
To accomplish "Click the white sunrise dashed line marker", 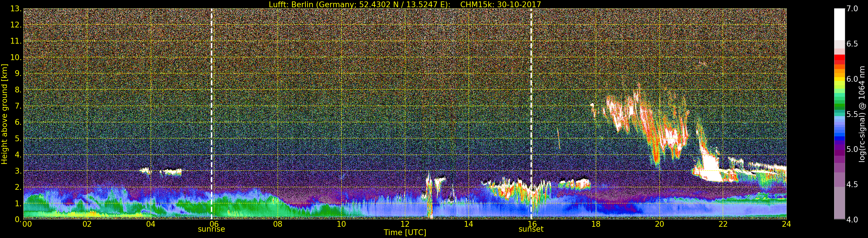I will click(x=212, y=114).
